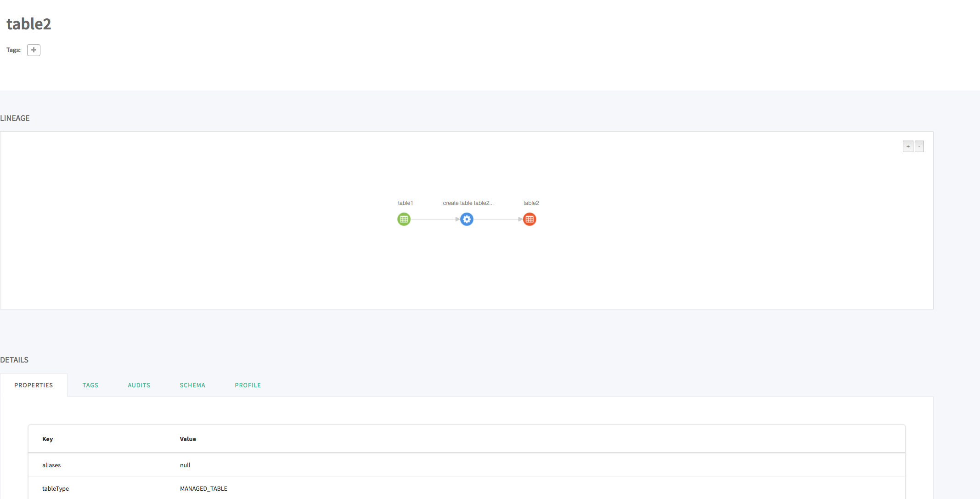Click the table2 page title
Image resolution: width=980 pixels, height=499 pixels.
28,24
